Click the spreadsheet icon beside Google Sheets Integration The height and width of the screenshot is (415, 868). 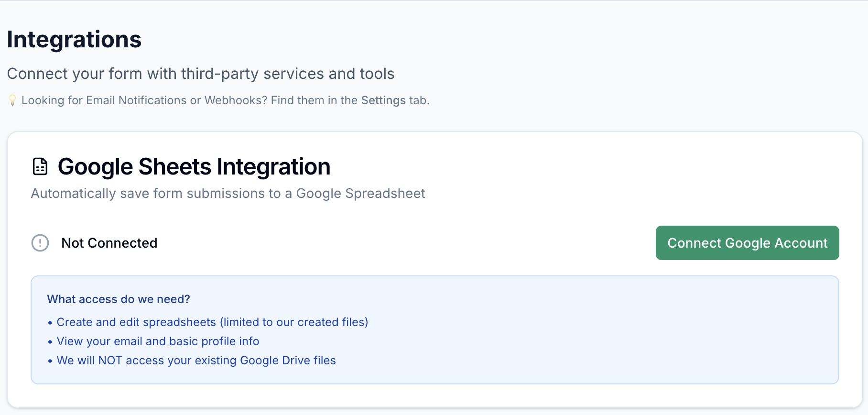pyautogui.click(x=40, y=166)
